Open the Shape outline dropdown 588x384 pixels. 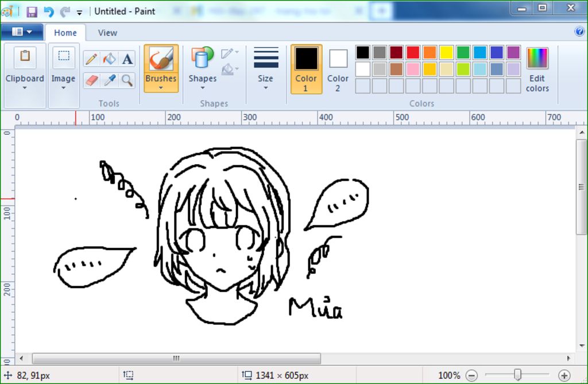pyautogui.click(x=230, y=53)
